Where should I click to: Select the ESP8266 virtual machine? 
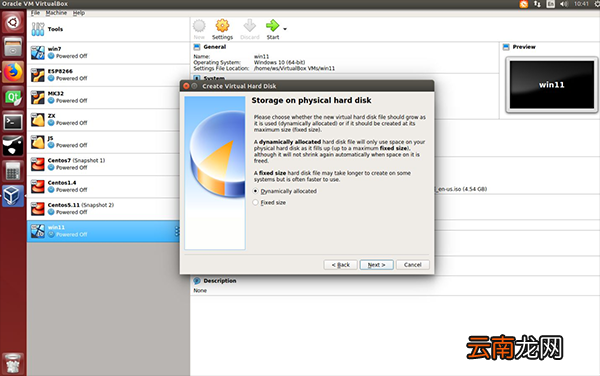click(x=108, y=75)
